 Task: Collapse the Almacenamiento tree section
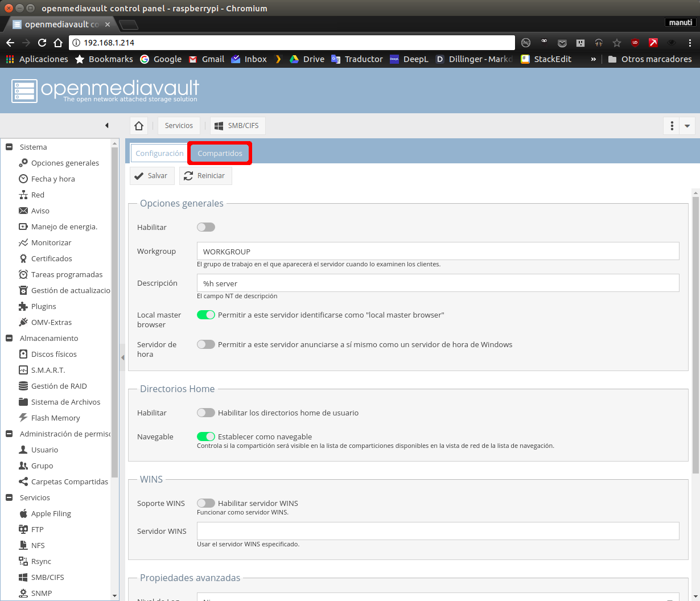[9, 338]
